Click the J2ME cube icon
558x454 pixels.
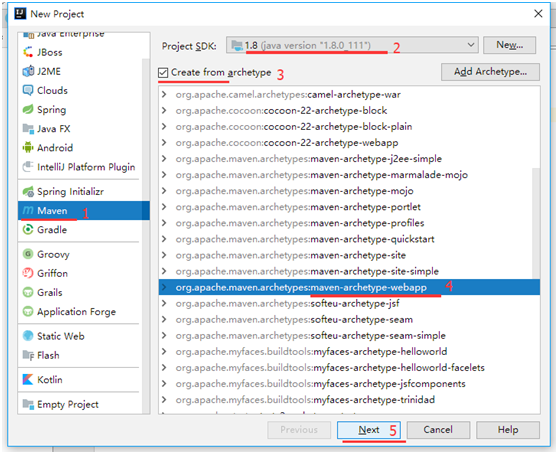coord(28,71)
